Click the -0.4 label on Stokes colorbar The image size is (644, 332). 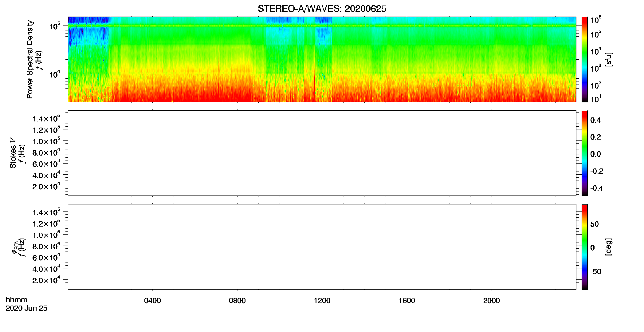pos(597,188)
